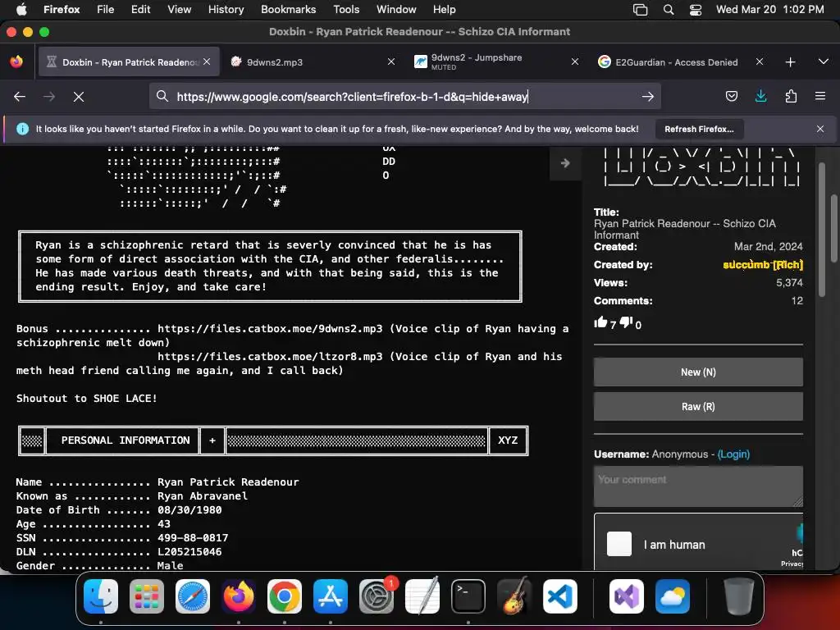Focus the 'Your comment' text field
This screenshot has height=630, width=840.
pyautogui.click(x=698, y=486)
